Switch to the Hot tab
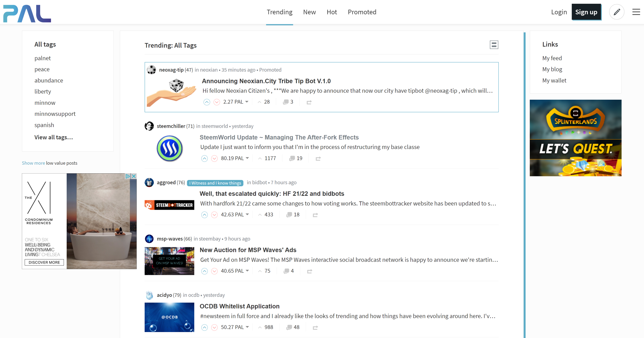Viewport: 644px width, 338px height. pos(332,12)
